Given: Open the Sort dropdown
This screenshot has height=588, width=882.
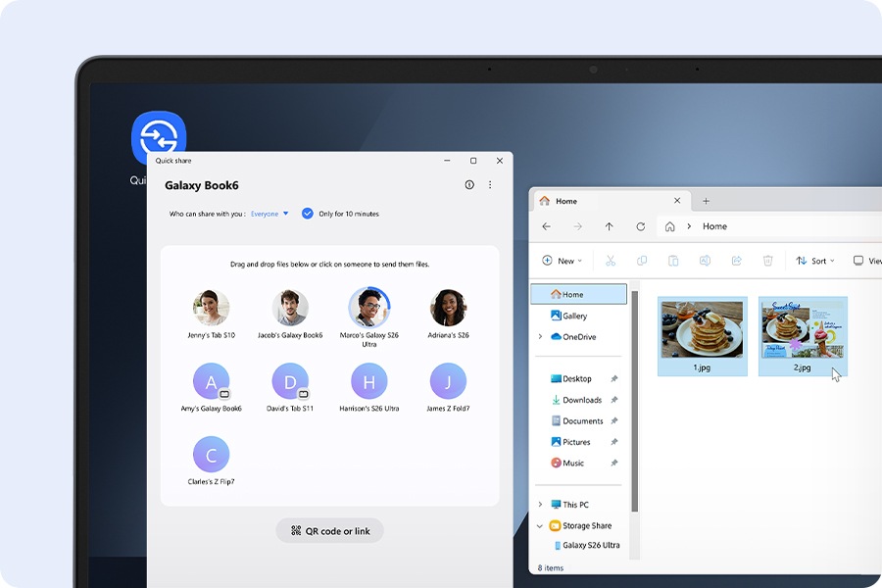Looking at the screenshot, I should click(815, 261).
